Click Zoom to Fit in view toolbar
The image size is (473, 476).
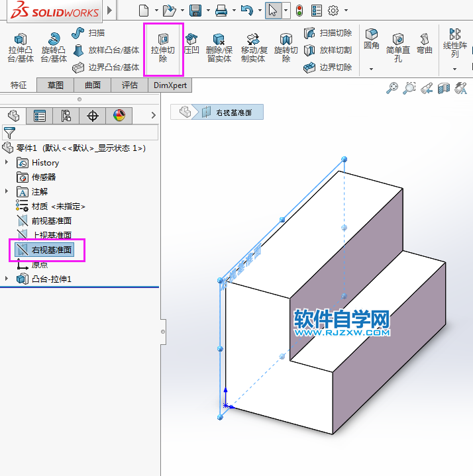click(392, 88)
